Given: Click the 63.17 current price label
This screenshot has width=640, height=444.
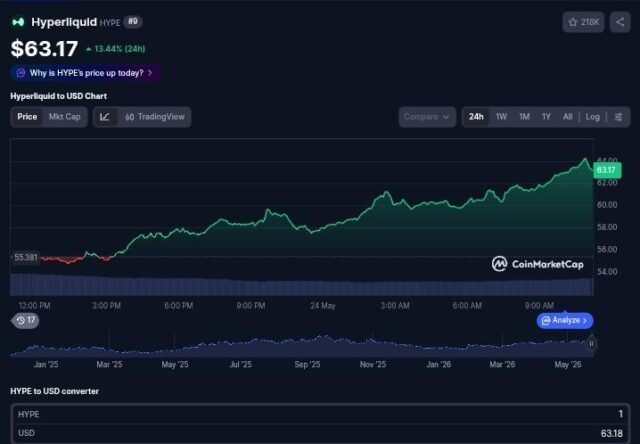Looking at the screenshot, I should 607,170.
